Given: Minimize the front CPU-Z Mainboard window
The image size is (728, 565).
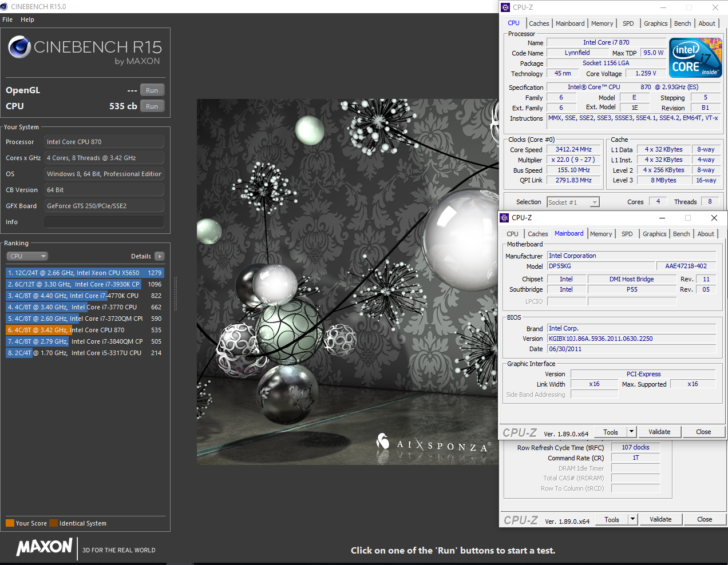Looking at the screenshot, I should coord(662,218).
